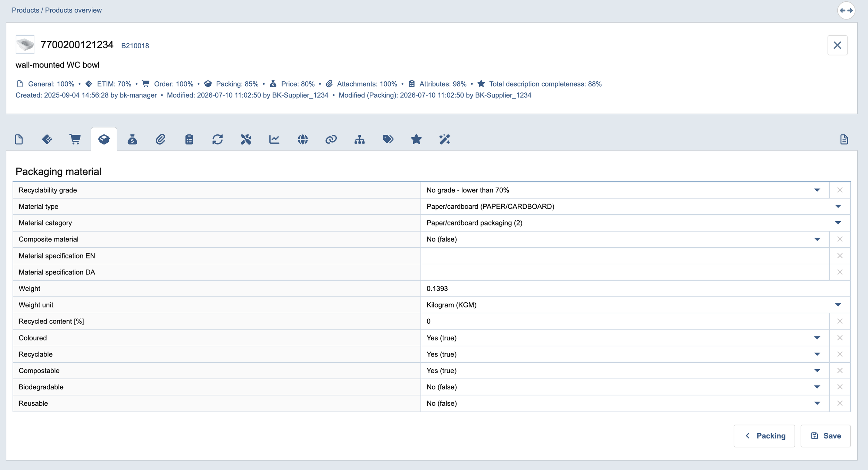
Task: Clear the Recyclable value
Action: coord(840,354)
